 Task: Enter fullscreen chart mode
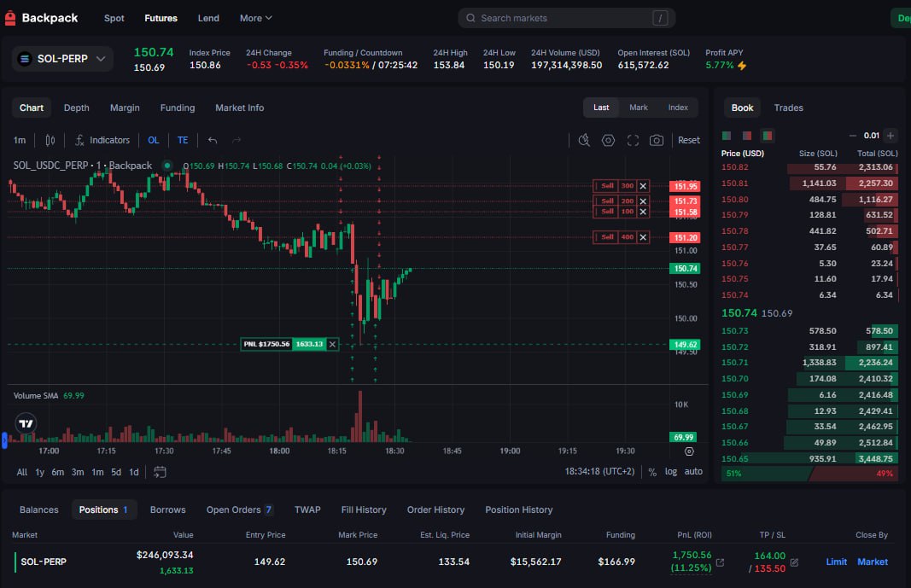point(633,140)
